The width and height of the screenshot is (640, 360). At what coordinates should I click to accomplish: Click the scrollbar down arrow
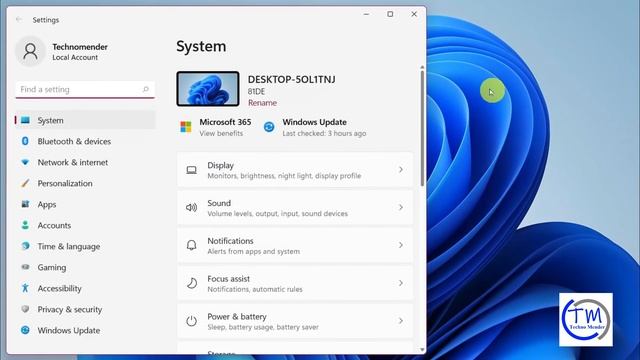click(x=422, y=350)
